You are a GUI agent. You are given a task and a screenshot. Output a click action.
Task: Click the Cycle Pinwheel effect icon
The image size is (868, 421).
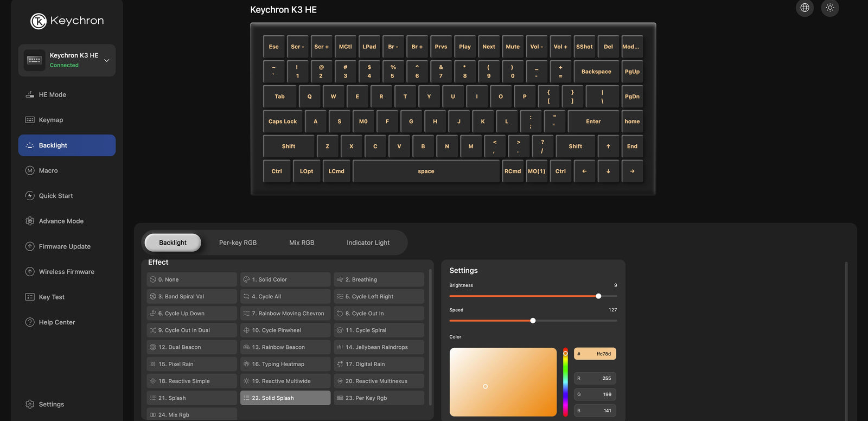[x=246, y=330]
